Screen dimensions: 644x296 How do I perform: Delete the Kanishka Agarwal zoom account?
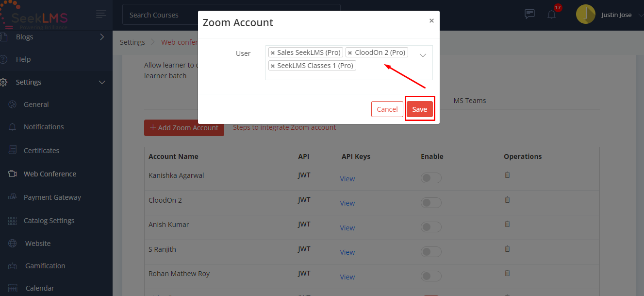pos(507,174)
